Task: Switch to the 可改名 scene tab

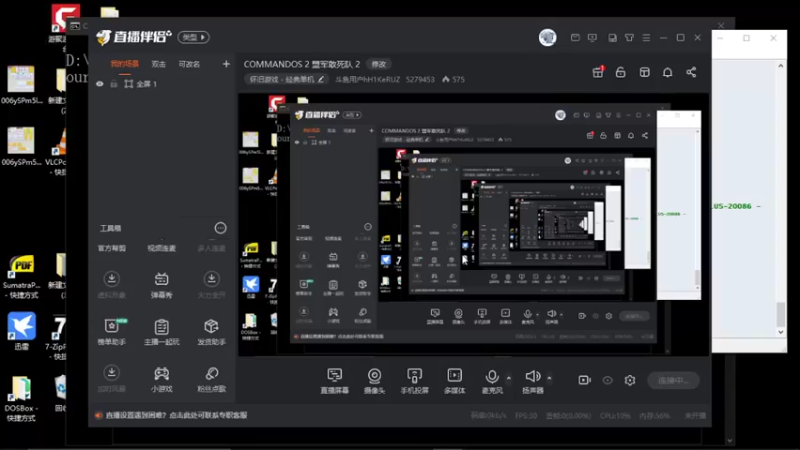Action: tap(189, 64)
